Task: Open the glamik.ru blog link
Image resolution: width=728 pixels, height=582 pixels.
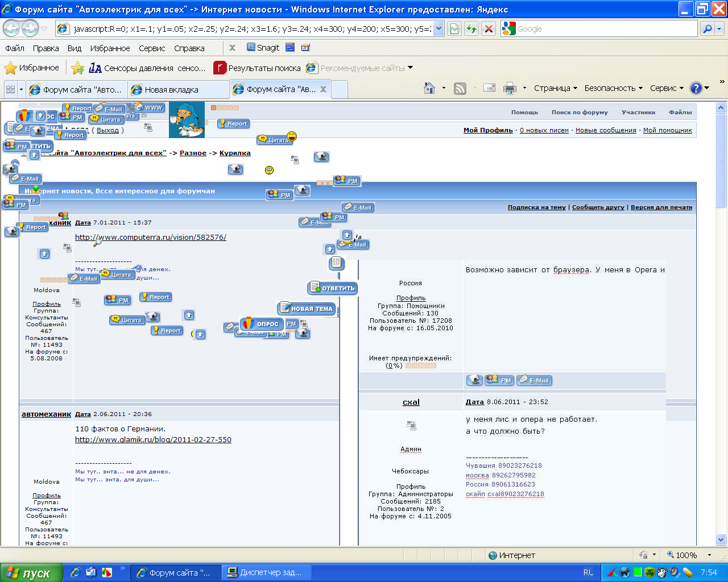Action: [153, 439]
